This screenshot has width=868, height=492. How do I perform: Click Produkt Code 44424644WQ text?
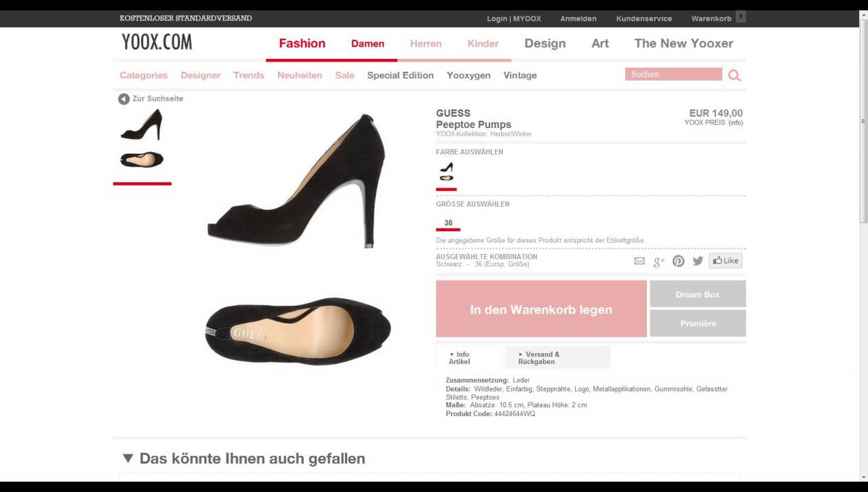click(490, 414)
